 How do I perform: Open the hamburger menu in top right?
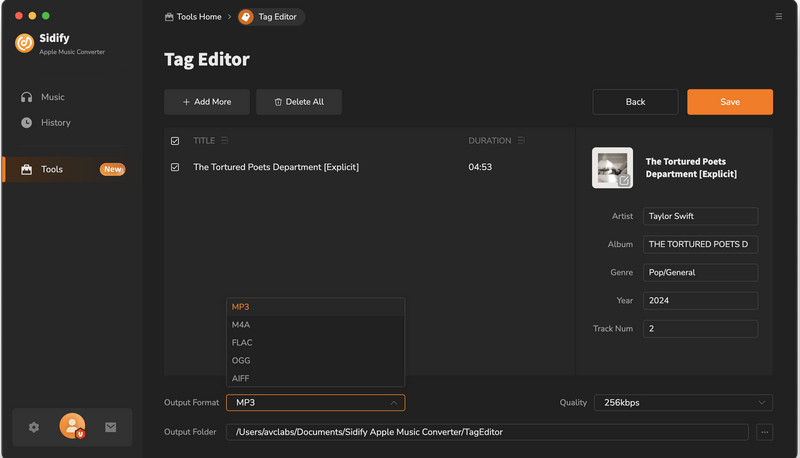point(779,16)
